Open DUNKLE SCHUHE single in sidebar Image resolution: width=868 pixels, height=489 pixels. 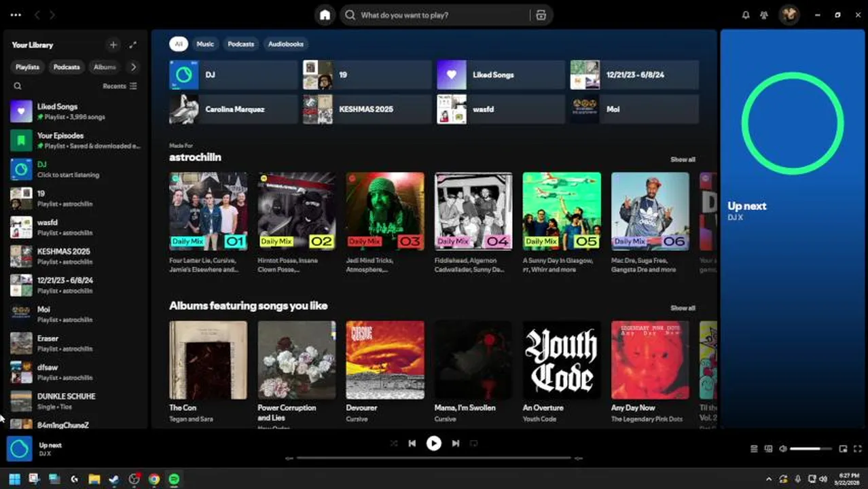click(76, 401)
